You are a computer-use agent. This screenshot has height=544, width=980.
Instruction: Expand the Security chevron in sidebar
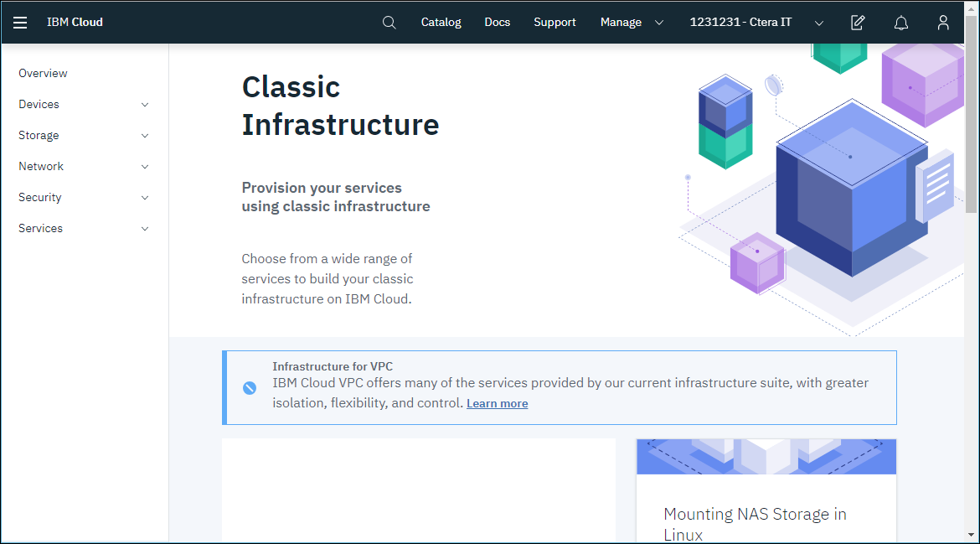tap(144, 198)
